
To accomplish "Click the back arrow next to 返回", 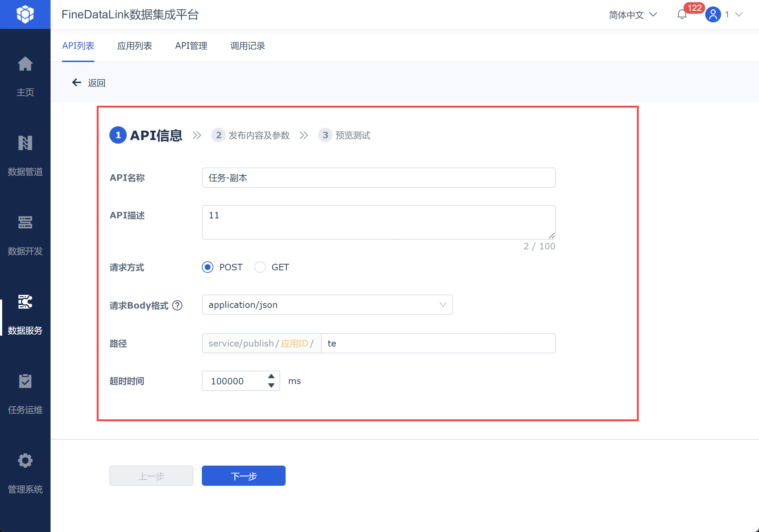I will click(x=77, y=83).
